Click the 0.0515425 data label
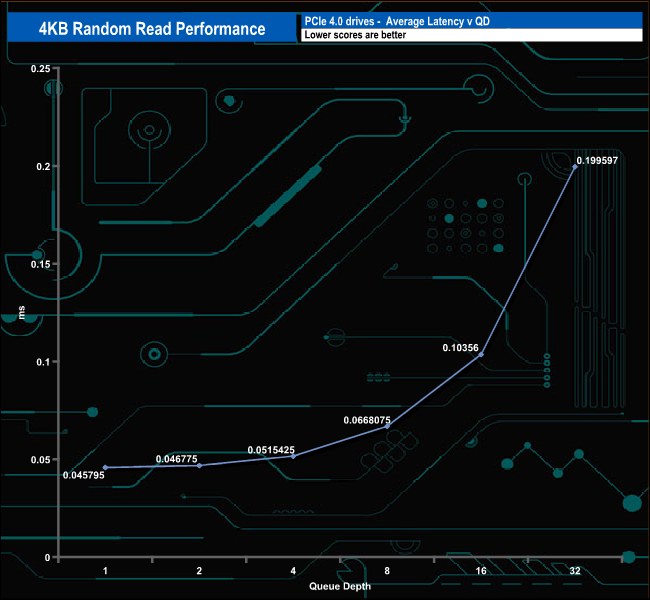Viewport: 650px width, 600px height. click(x=271, y=450)
